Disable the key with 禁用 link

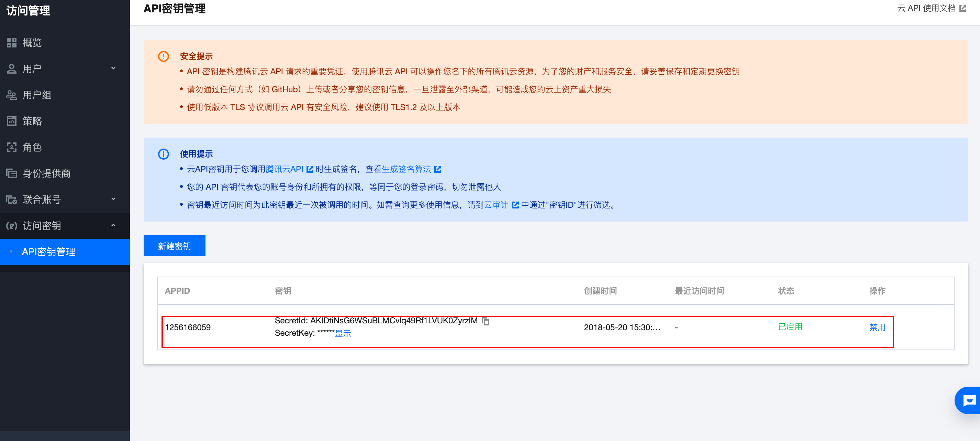click(x=877, y=327)
